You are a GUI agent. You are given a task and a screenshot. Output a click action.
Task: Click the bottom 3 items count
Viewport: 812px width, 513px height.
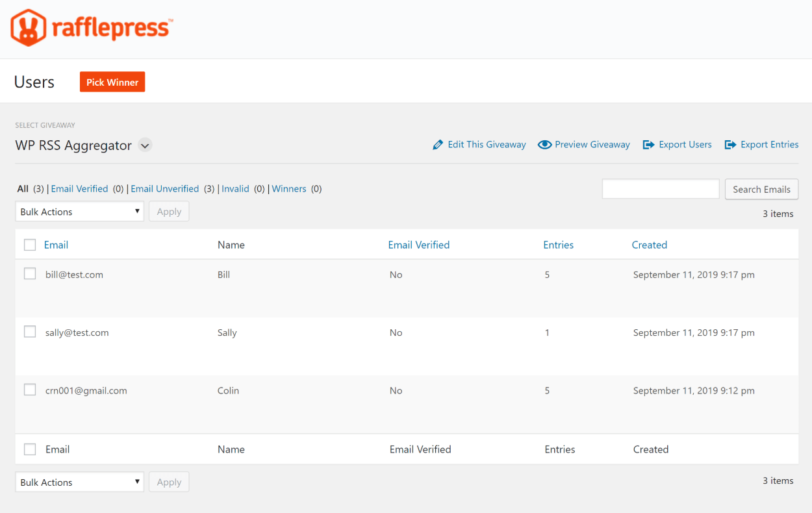coord(778,481)
